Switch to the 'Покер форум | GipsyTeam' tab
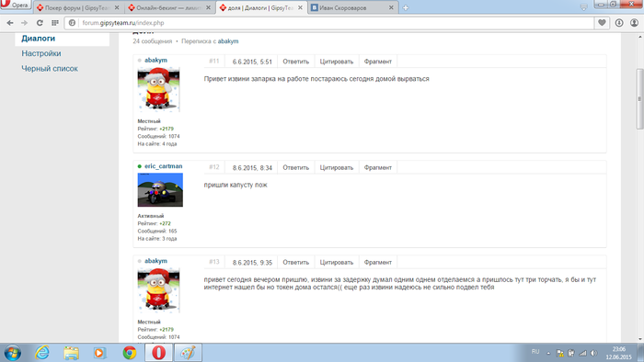644x362 pixels. point(78,7)
